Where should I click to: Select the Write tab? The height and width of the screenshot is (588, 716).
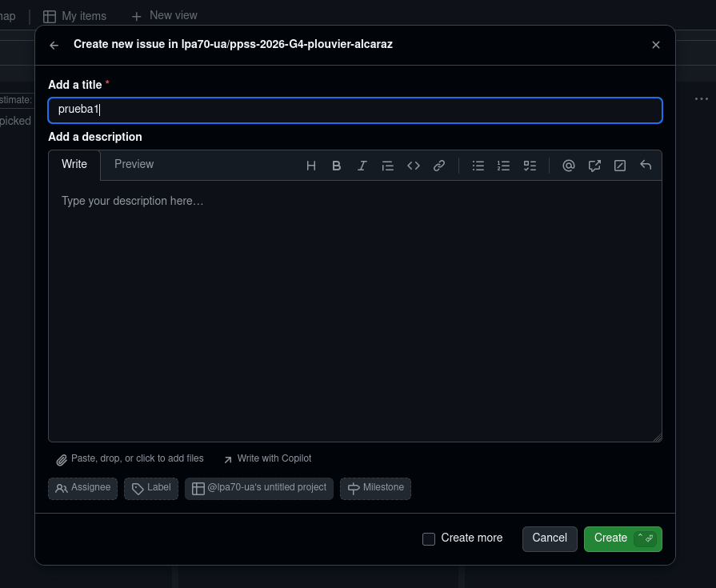coord(74,164)
